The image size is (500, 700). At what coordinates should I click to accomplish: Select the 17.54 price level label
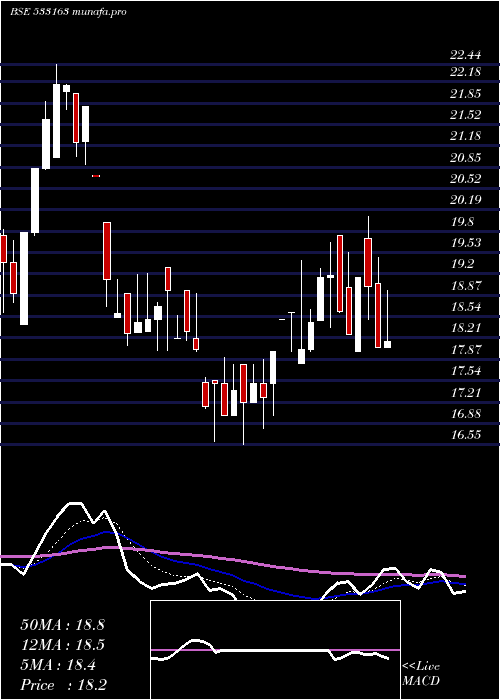(x=466, y=371)
